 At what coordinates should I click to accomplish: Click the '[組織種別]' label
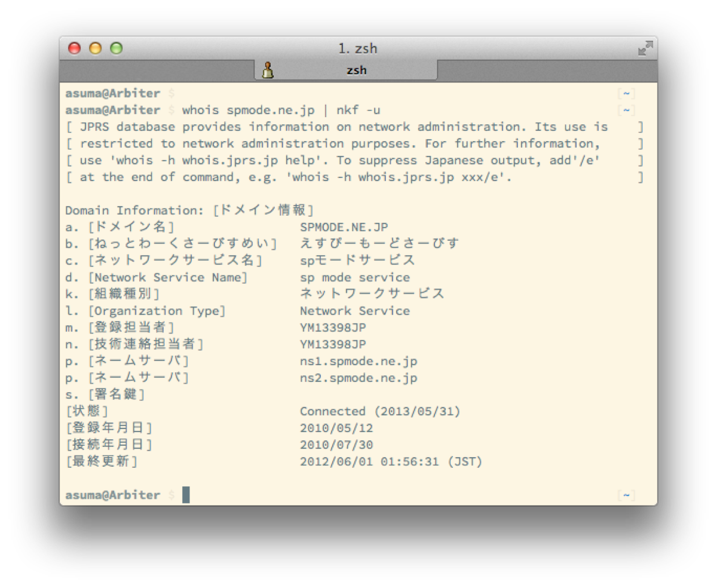[124, 294]
